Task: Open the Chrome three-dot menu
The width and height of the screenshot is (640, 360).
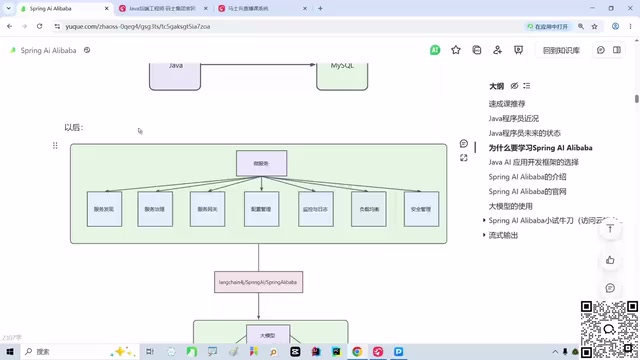Action: (x=630, y=26)
